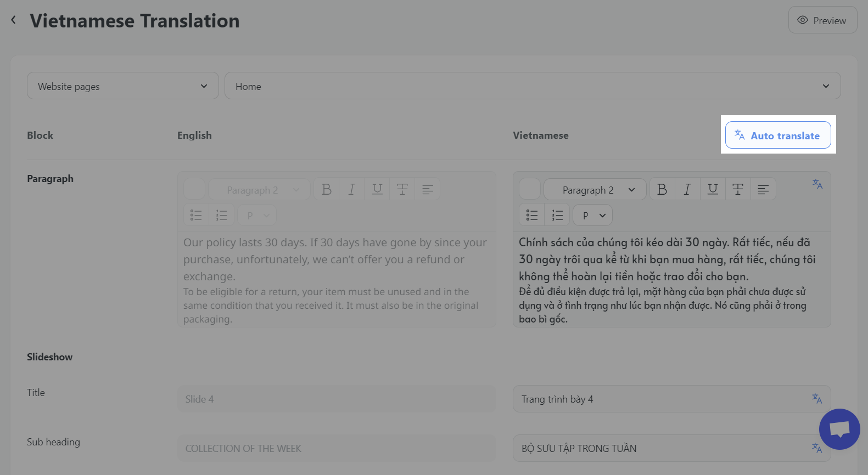The height and width of the screenshot is (475, 868).
Task: Toggle bold in the Vietnamese editor
Action: coord(662,190)
